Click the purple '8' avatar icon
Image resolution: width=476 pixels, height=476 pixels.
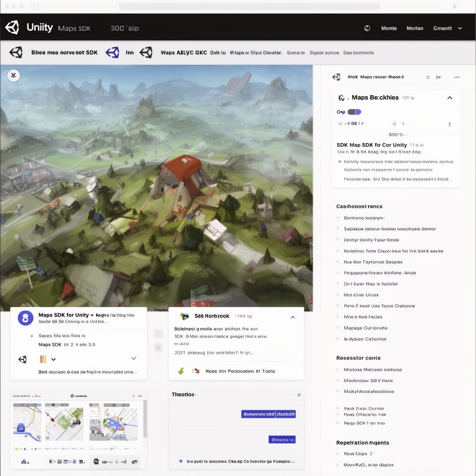tap(26, 318)
